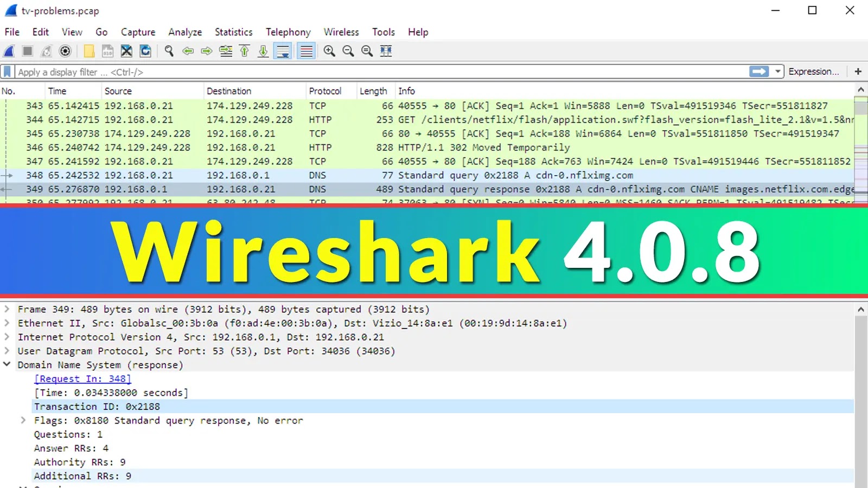Open the display filter history dropdown
Image resolution: width=868 pixels, height=488 pixels.
pos(778,72)
